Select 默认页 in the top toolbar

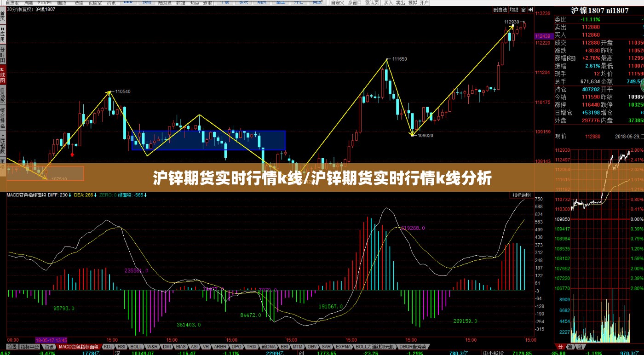click(x=372, y=3)
